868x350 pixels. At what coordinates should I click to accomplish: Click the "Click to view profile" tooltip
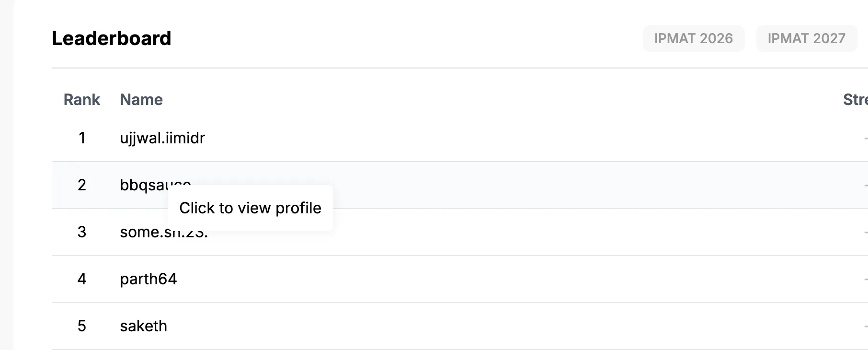250,208
